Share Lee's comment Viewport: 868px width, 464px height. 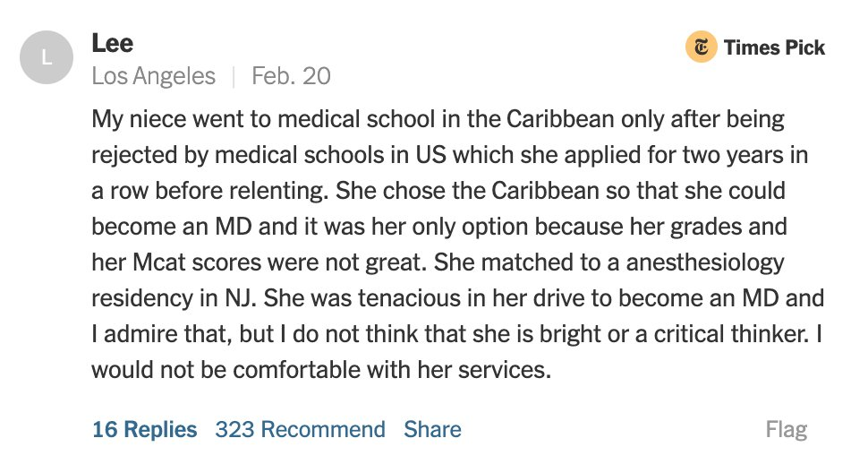tap(432, 430)
